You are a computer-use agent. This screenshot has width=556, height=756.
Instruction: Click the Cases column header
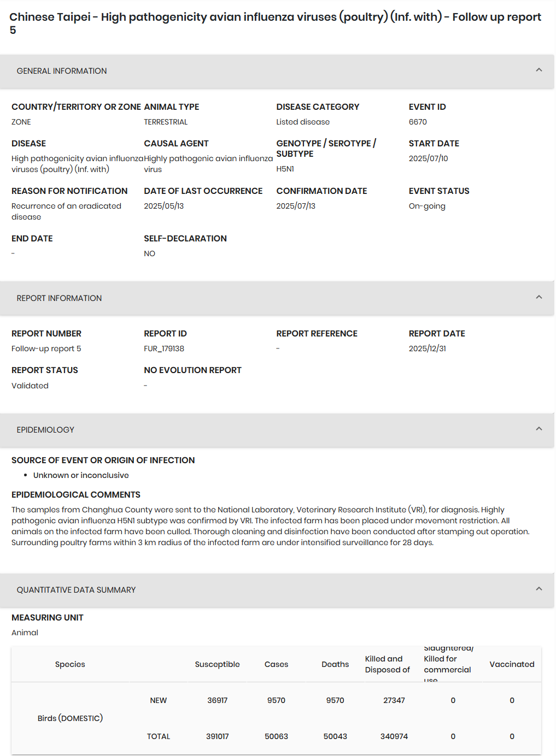click(x=276, y=664)
